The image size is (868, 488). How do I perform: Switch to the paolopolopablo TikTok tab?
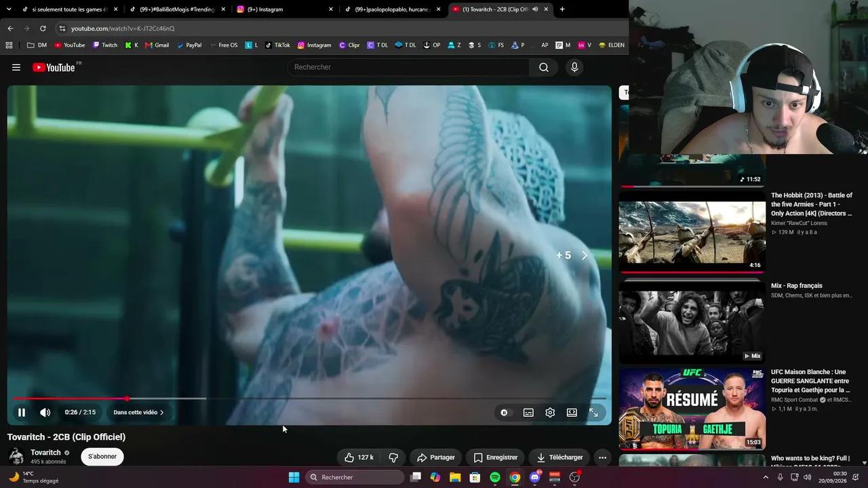pos(393,9)
